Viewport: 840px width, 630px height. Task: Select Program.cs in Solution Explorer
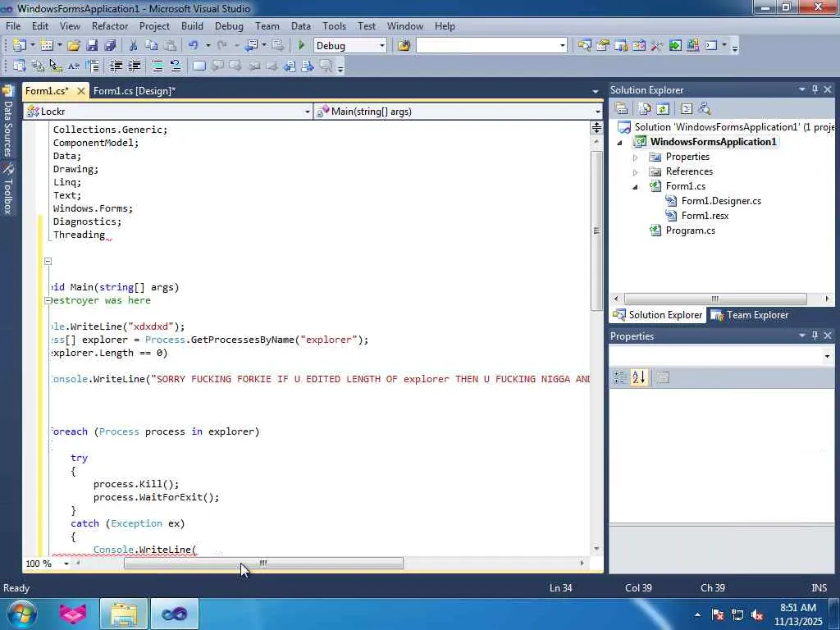pos(690,231)
